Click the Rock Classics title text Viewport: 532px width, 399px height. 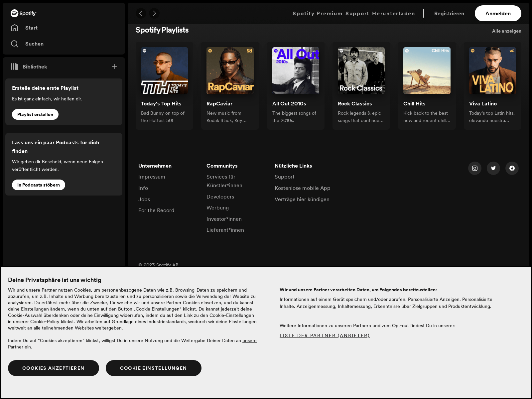tap(355, 104)
